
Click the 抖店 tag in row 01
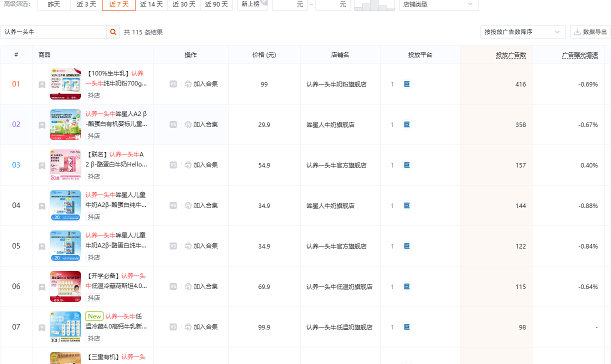[94, 95]
